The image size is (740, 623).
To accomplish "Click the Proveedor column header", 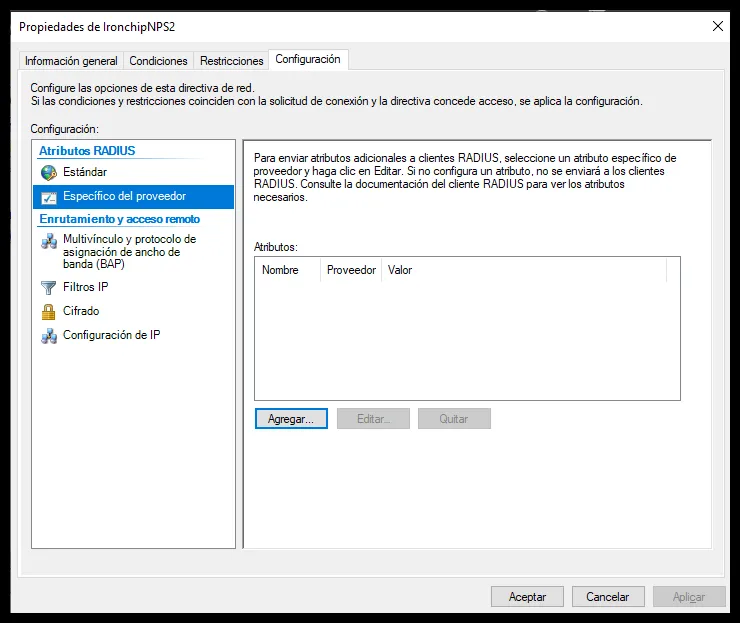I will coord(351,270).
